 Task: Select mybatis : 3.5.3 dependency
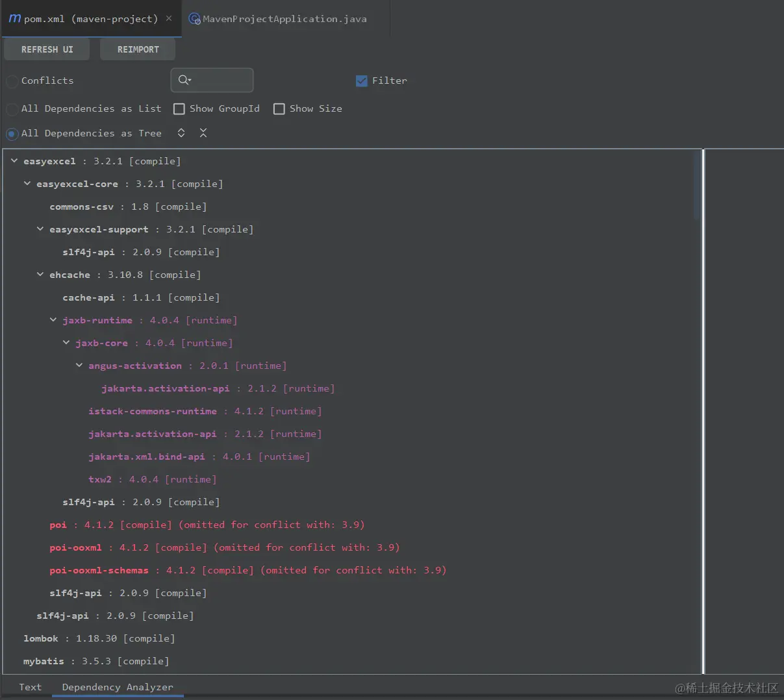(x=96, y=661)
